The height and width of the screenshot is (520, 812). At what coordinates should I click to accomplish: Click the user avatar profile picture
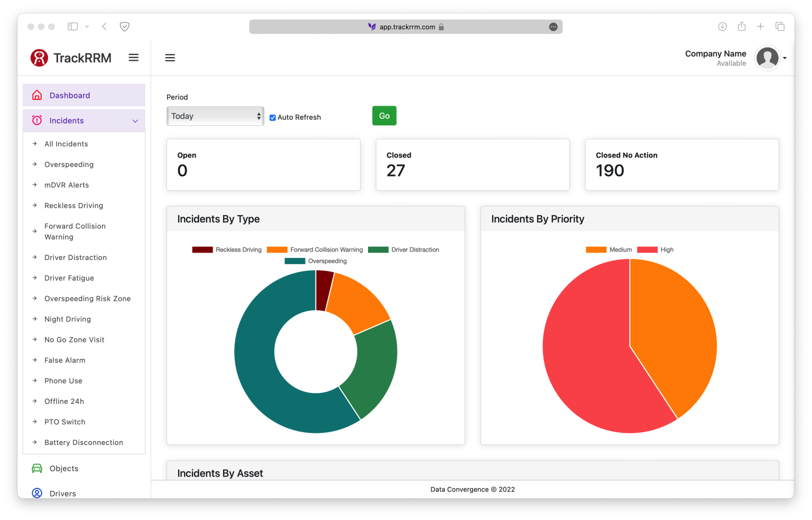pyautogui.click(x=767, y=58)
